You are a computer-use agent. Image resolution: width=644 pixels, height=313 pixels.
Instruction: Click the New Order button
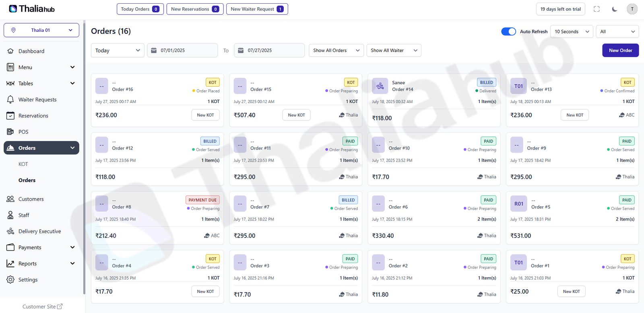pyautogui.click(x=620, y=50)
